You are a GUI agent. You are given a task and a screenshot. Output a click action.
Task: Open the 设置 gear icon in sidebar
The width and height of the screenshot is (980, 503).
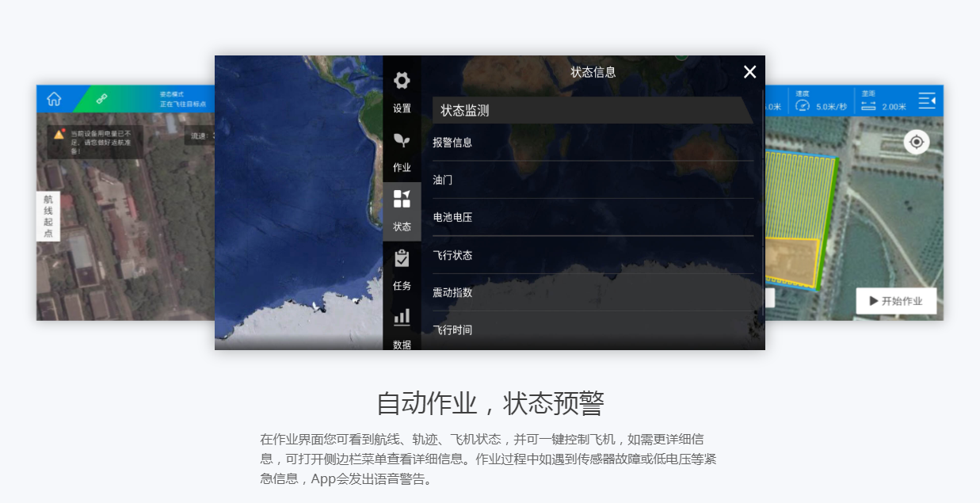pyautogui.click(x=402, y=81)
